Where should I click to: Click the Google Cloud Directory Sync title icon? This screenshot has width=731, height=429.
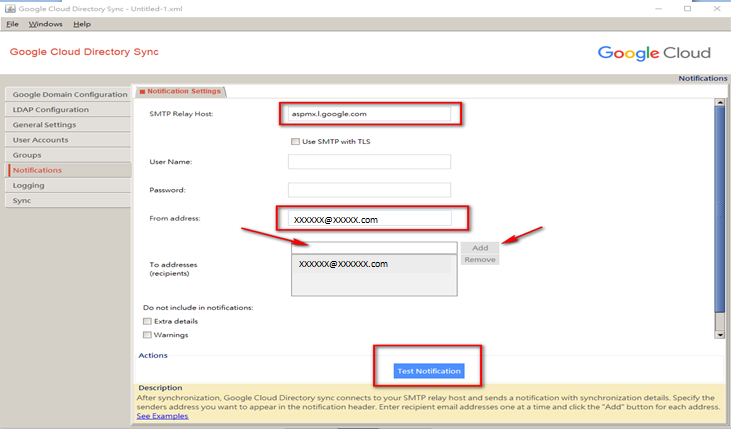9,7
